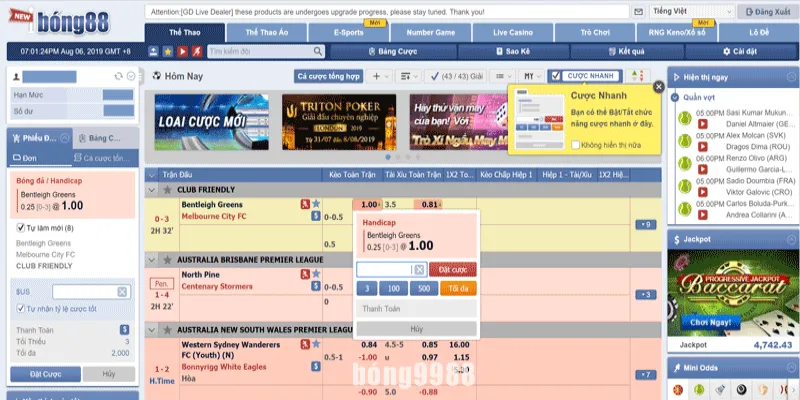This screenshot has height=400, width=800.
Task: Open live stats icon for Bentleigh Greens
Action: (305, 204)
